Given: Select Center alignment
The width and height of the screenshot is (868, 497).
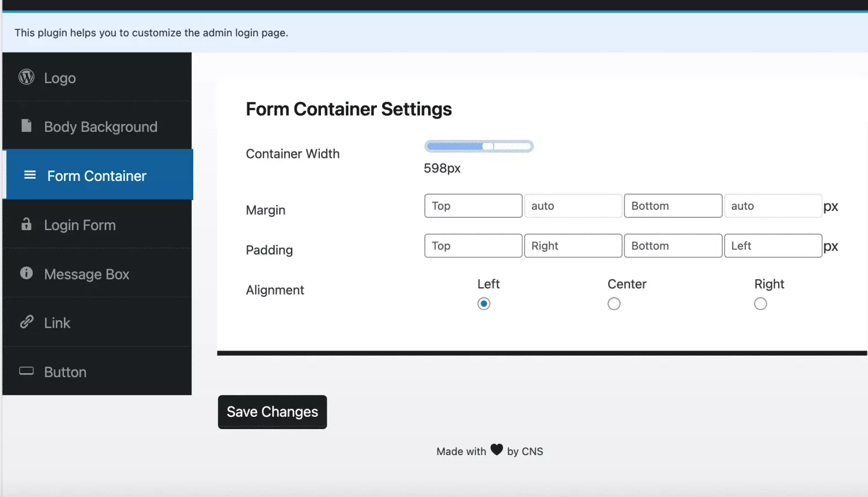Looking at the screenshot, I should point(614,304).
